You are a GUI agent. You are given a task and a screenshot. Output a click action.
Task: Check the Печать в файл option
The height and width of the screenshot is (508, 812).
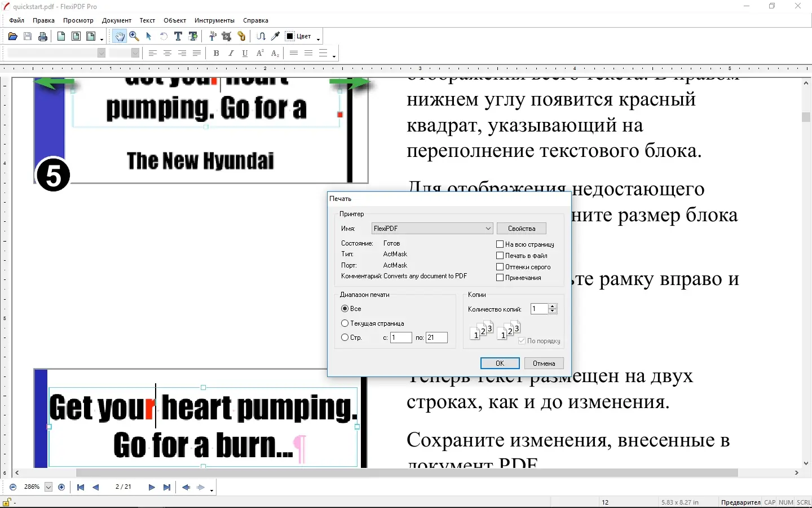[x=500, y=255]
